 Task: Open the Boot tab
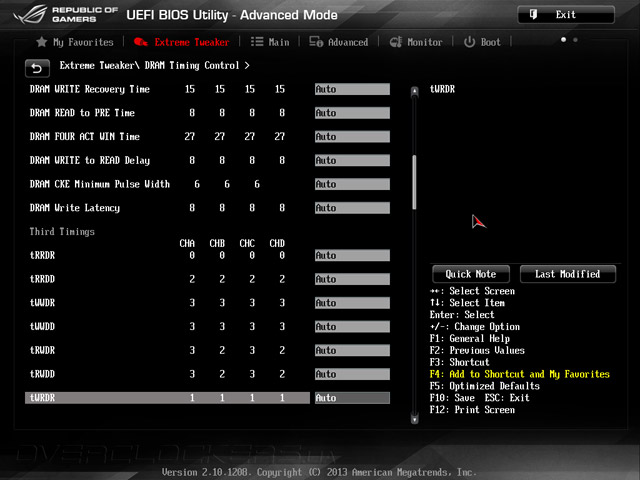coord(482,42)
